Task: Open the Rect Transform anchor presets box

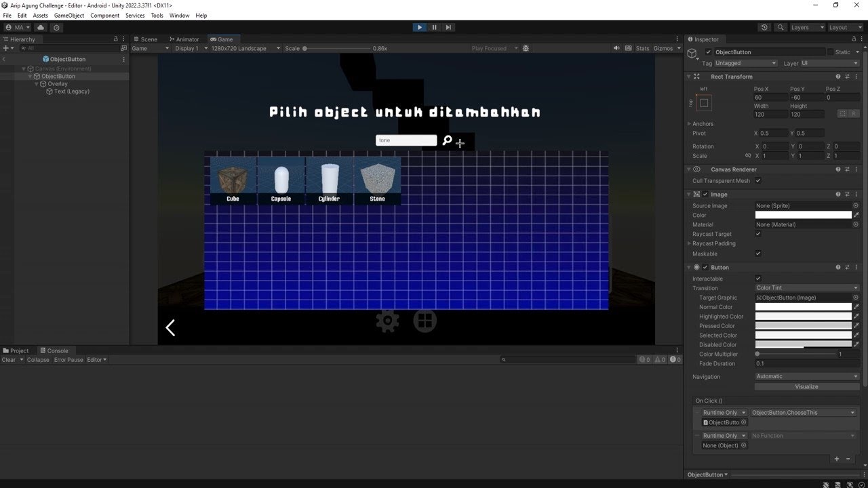Action: (x=704, y=103)
